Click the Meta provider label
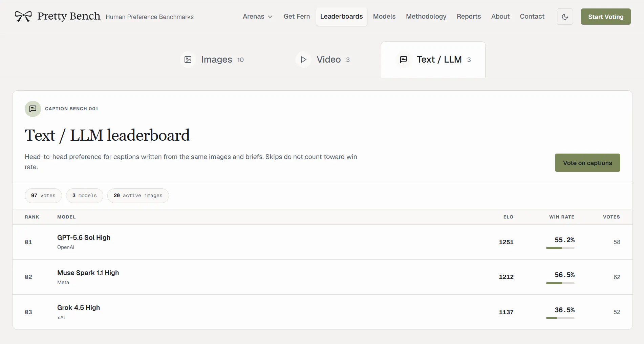644x344 pixels. click(x=63, y=282)
